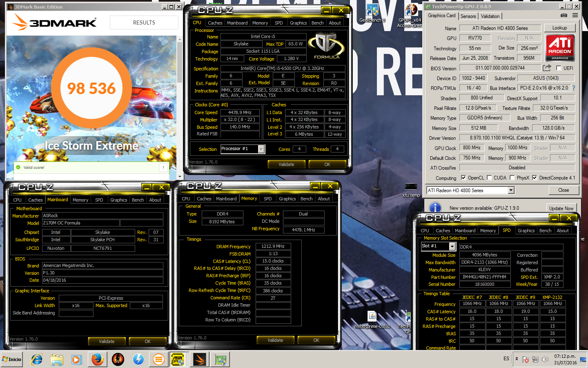Click the RESULTS tab in 3DMark
This screenshot has width=588, height=368.
144,22
